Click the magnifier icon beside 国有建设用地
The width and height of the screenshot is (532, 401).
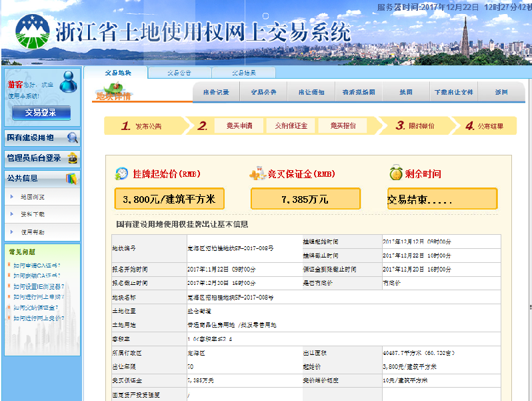(73, 138)
